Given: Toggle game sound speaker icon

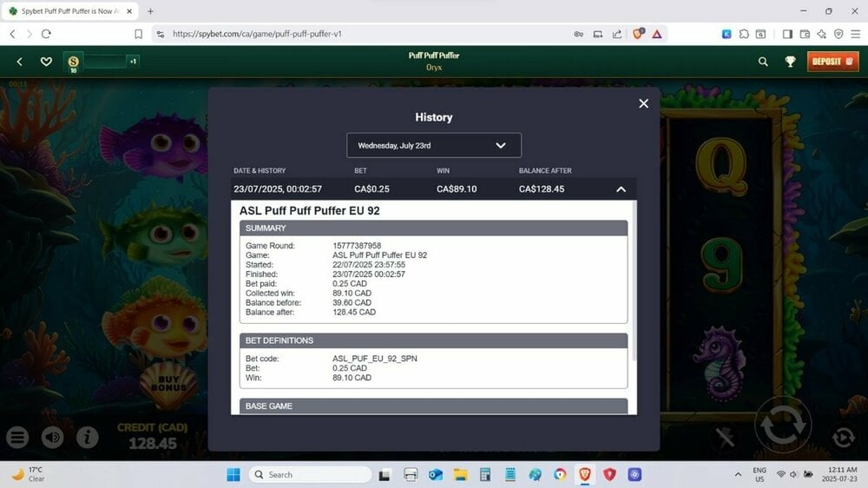Looking at the screenshot, I should pos(53,438).
